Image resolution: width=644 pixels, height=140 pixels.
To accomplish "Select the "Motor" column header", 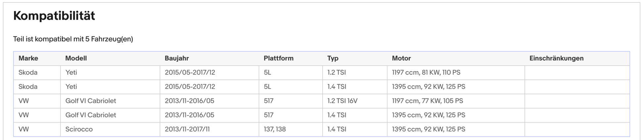I will [401, 58].
